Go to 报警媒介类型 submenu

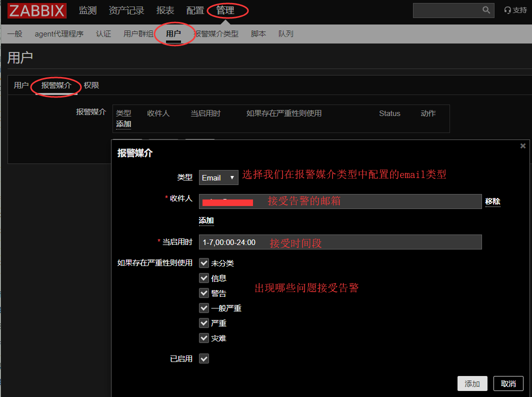[216, 34]
